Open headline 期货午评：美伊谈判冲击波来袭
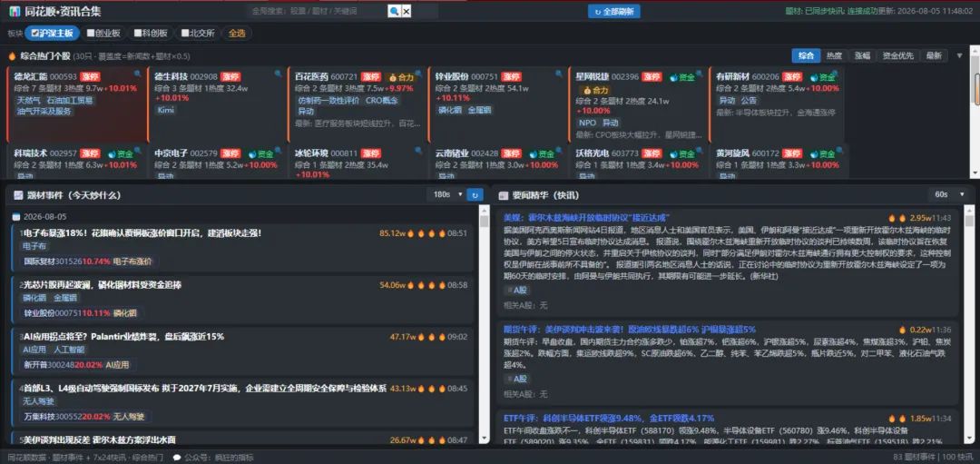This screenshot has height=464, width=980. tap(630, 329)
